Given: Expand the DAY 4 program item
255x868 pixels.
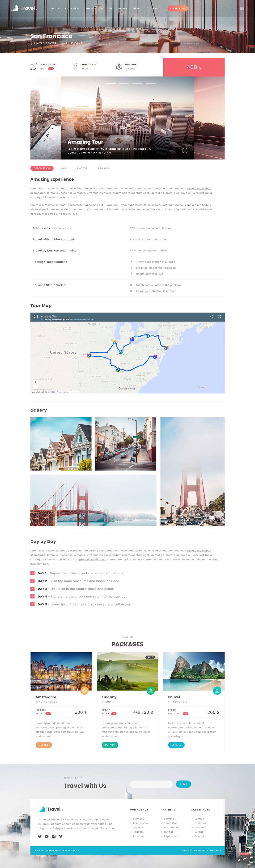Looking at the screenshot, I should 32,597.
